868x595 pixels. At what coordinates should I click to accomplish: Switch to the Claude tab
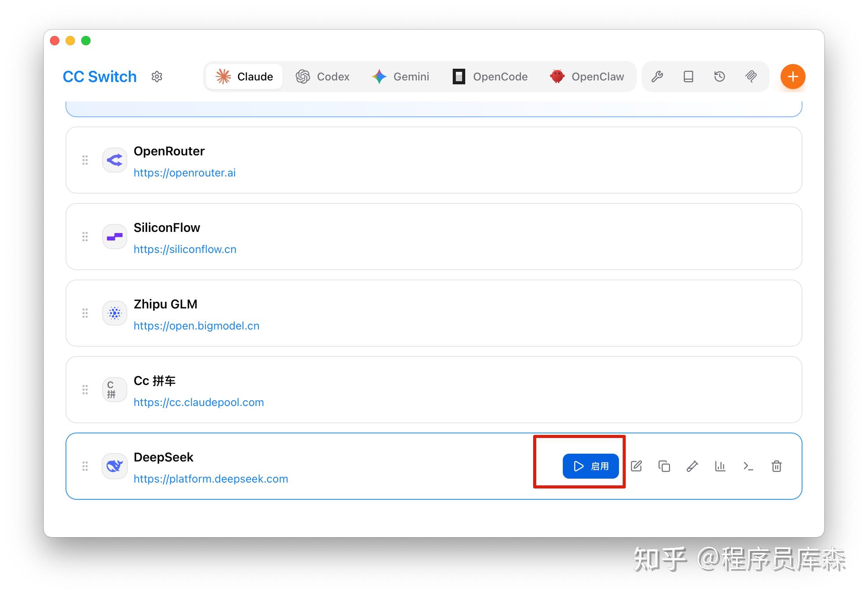(244, 77)
